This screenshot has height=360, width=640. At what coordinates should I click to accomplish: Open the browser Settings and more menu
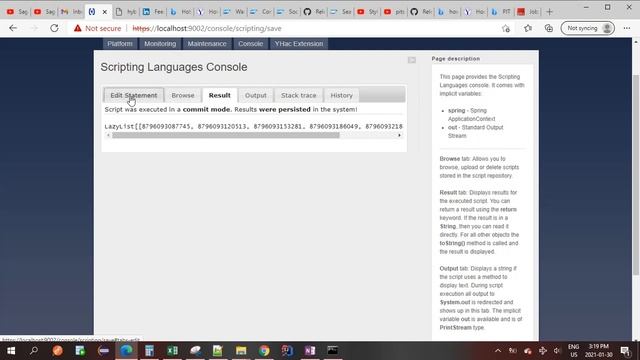coord(627,28)
